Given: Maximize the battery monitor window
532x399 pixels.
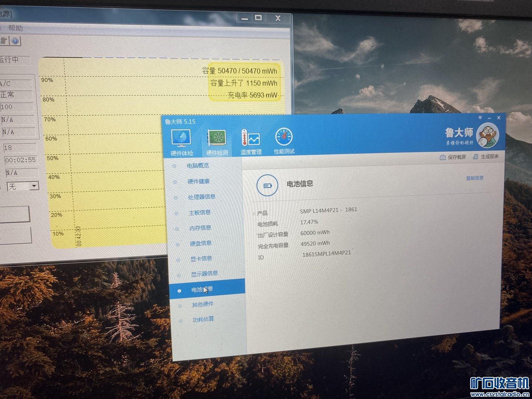Looking at the screenshot, I should pos(258,17).
